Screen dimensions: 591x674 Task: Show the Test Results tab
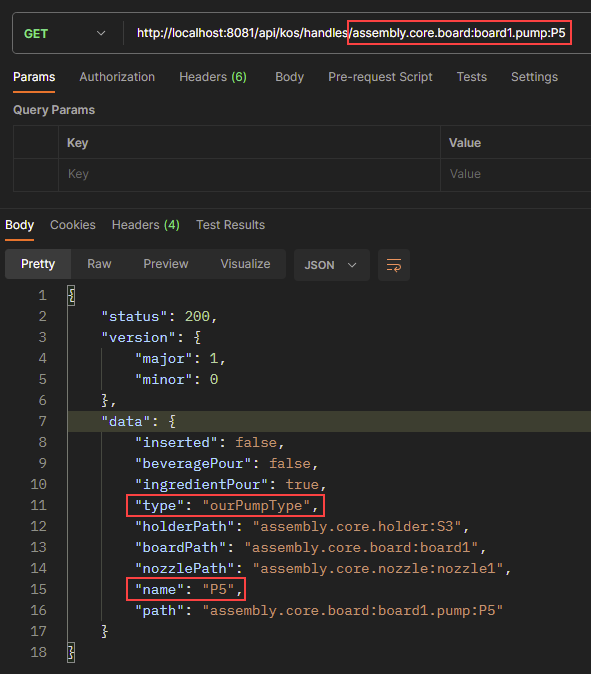(230, 225)
